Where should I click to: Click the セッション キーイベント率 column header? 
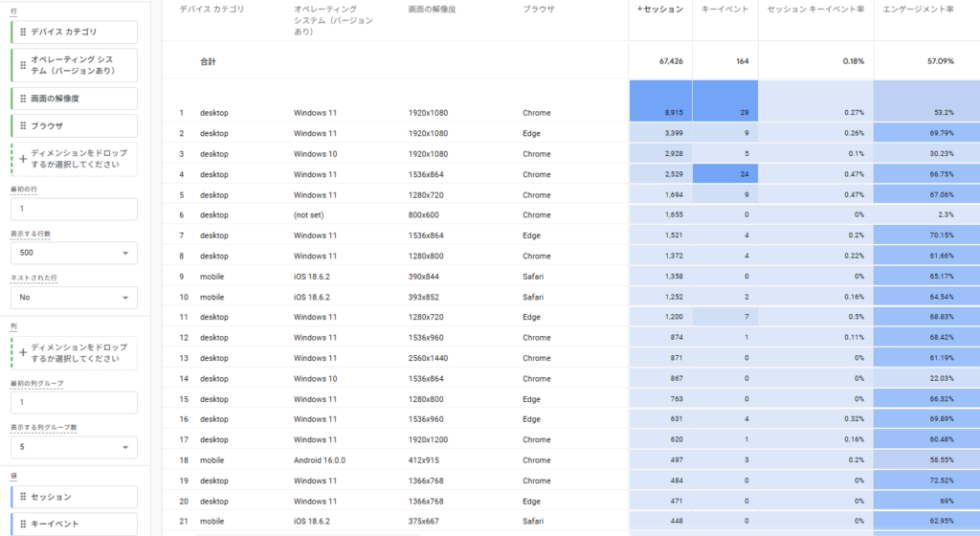[815, 9]
